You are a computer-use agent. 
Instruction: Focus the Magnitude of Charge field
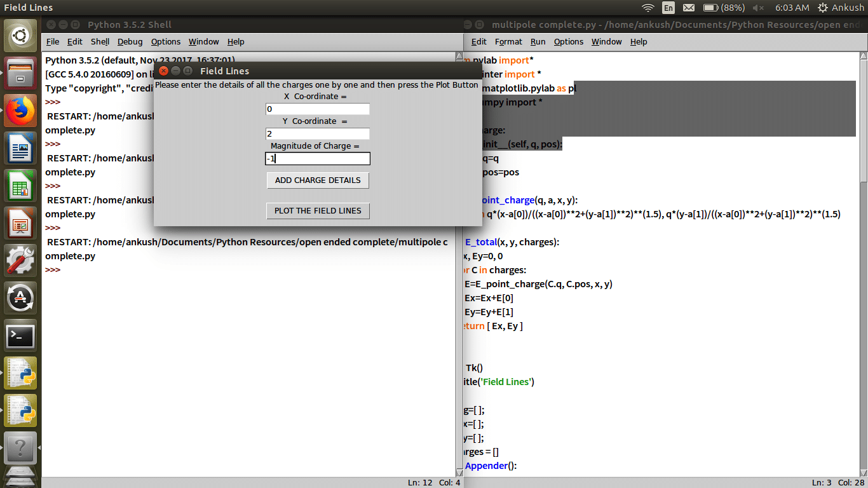(x=318, y=159)
